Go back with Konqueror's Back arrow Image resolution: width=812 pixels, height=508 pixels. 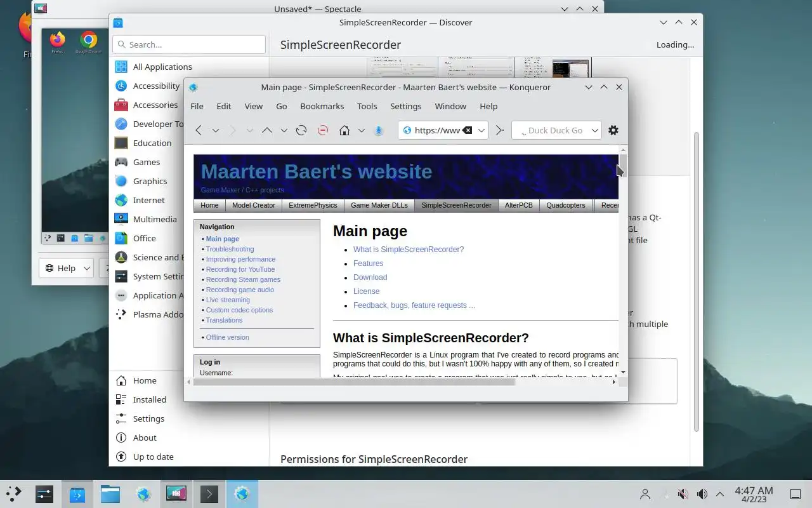[x=199, y=130]
